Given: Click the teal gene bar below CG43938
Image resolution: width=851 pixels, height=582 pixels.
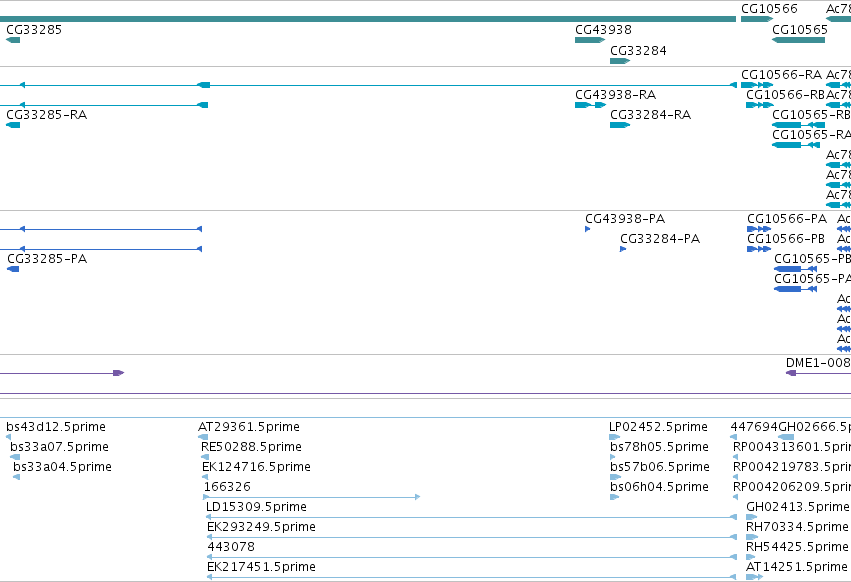Looking at the screenshot, I should click(x=590, y=40).
